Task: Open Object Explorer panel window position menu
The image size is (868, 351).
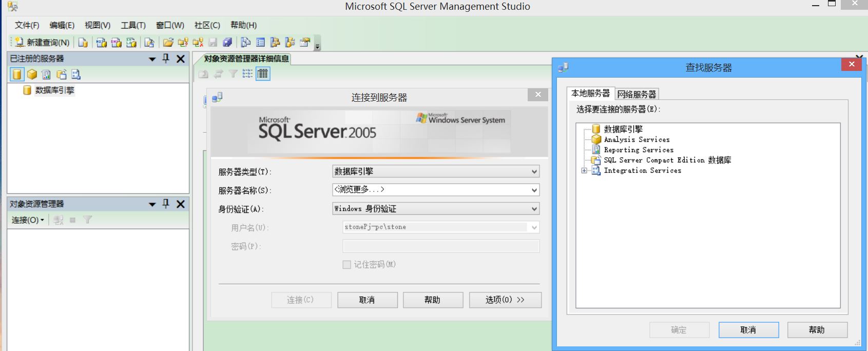Action: (152, 205)
